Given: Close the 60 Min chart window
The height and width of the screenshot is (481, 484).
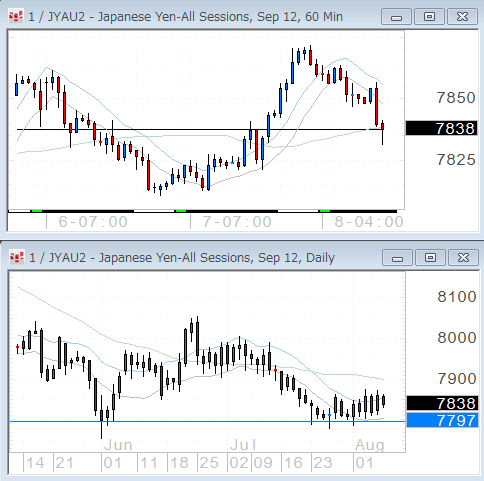Looking at the screenshot, I should 462,17.
